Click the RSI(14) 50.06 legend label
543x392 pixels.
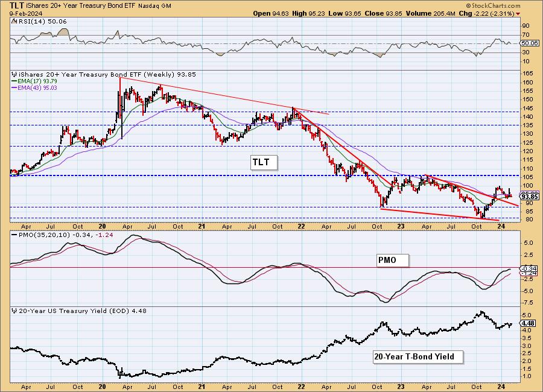[39, 22]
